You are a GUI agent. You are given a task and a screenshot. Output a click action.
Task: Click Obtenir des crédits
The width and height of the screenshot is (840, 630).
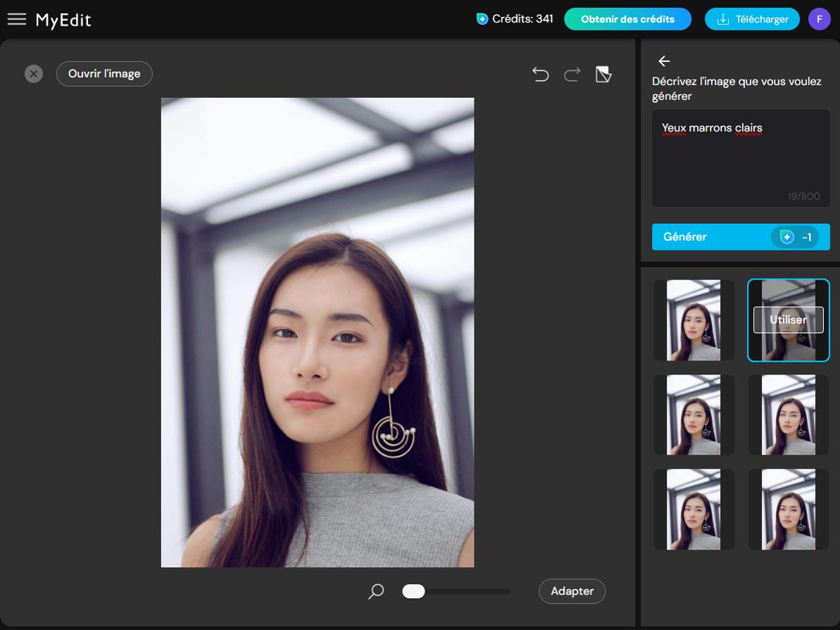click(627, 19)
